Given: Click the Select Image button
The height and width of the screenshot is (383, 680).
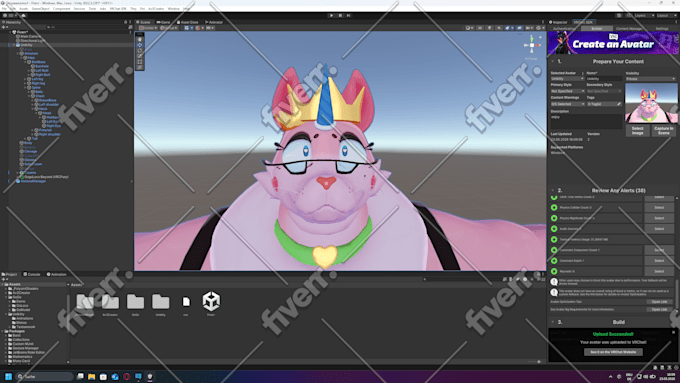Looking at the screenshot, I should [x=638, y=131].
